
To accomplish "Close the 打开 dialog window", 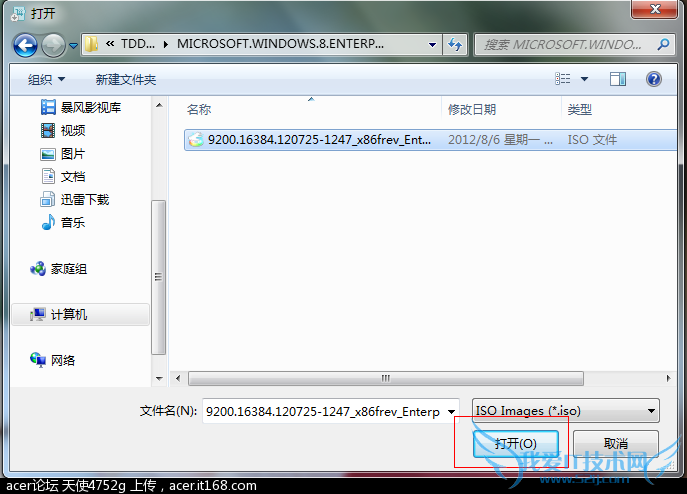I will [655, 9].
